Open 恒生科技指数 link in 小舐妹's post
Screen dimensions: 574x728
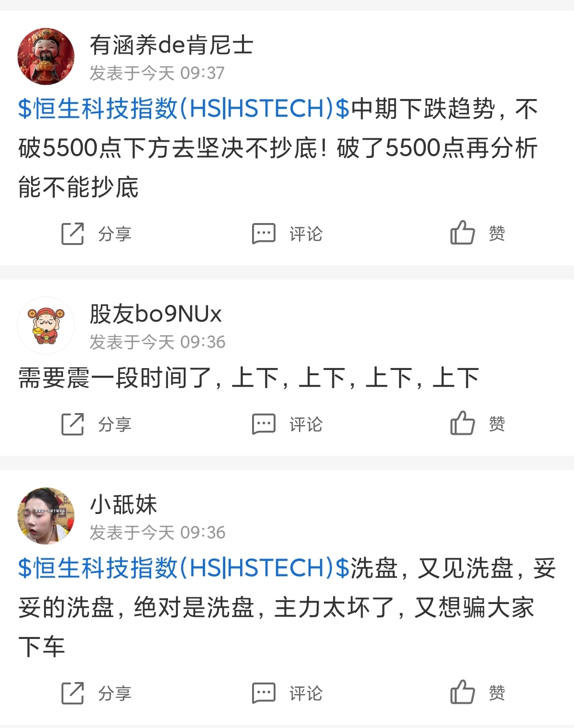pyautogui.click(x=184, y=568)
